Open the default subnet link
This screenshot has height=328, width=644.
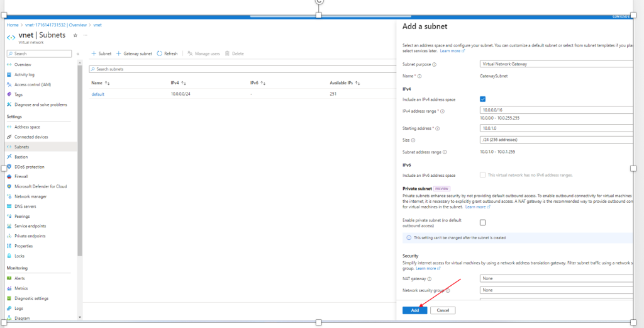click(97, 94)
